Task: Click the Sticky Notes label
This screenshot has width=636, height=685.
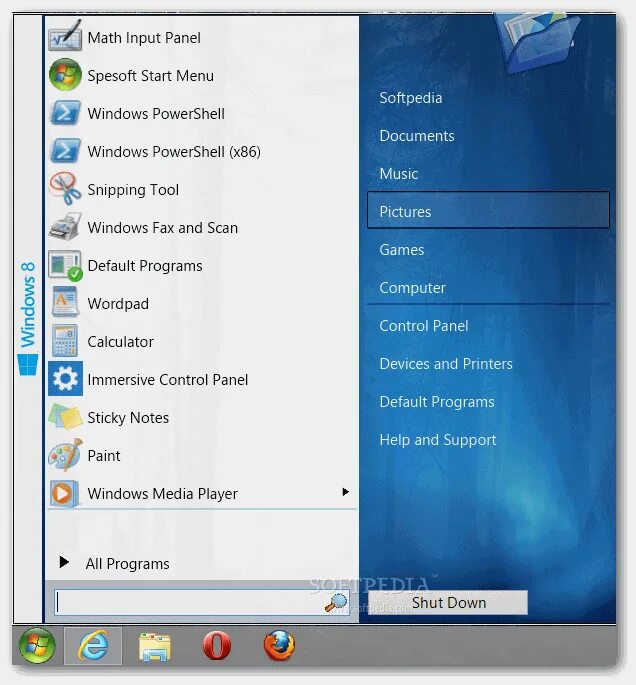Action: [x=128, y=418]
